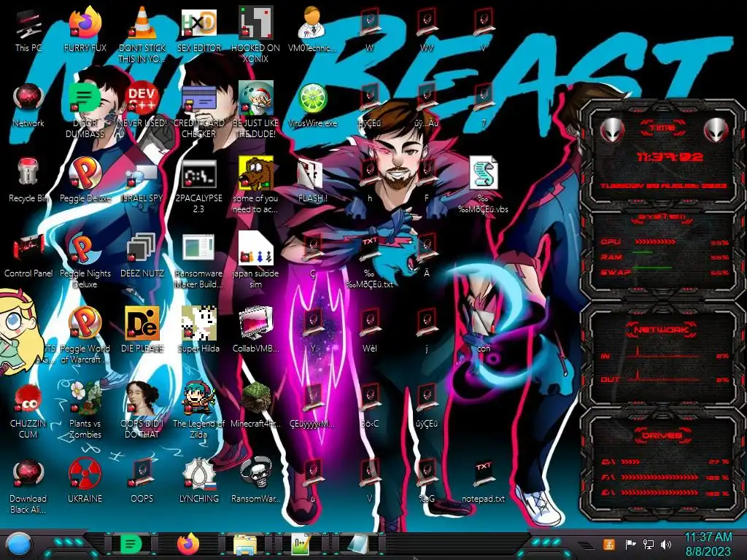Open Ransomware Maker Build... shortcut
This screenshot has width=747, height=560.
click(x=199, y=261)
